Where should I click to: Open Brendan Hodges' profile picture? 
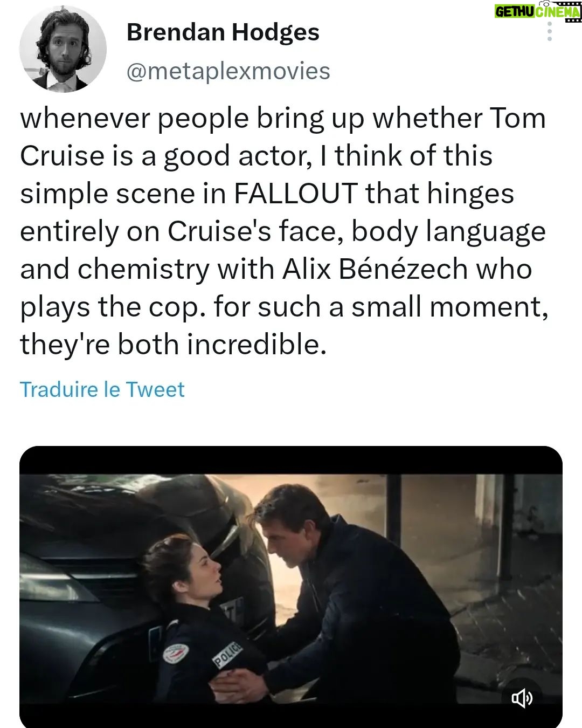[x=63, y=49]
